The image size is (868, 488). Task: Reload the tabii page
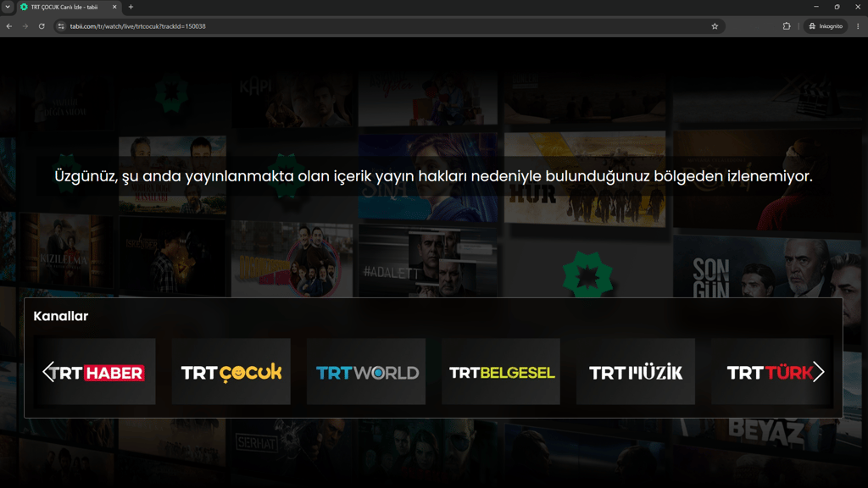[42, 26]
